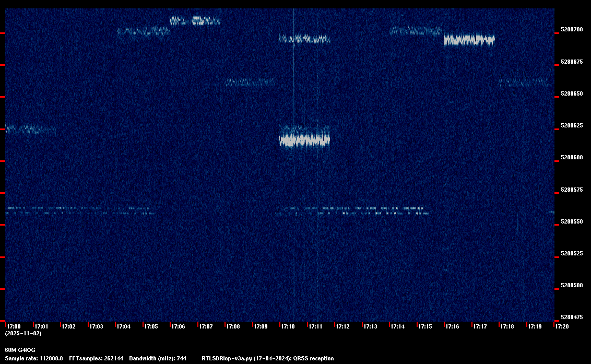Screen dimensions: 591x364
Task: Click the 17:11 time label
Action: point(315,326)
